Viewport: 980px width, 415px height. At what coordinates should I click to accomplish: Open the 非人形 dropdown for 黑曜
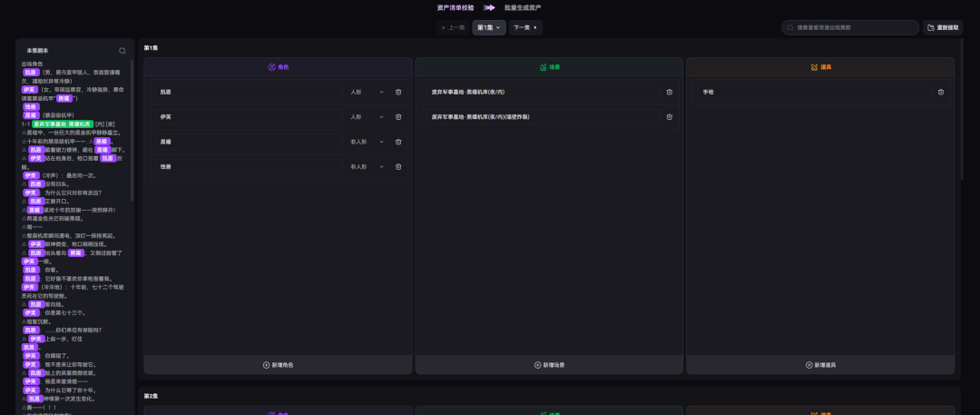367,142
